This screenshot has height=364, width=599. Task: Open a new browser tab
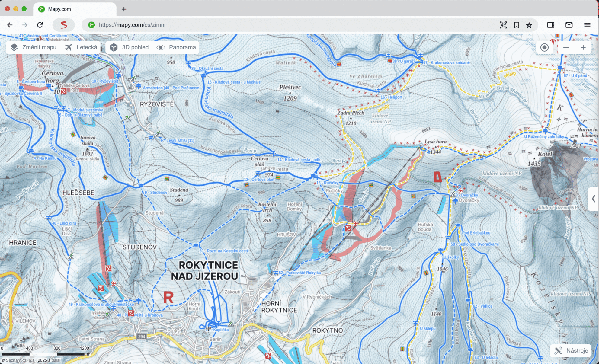tap(124, 9)
